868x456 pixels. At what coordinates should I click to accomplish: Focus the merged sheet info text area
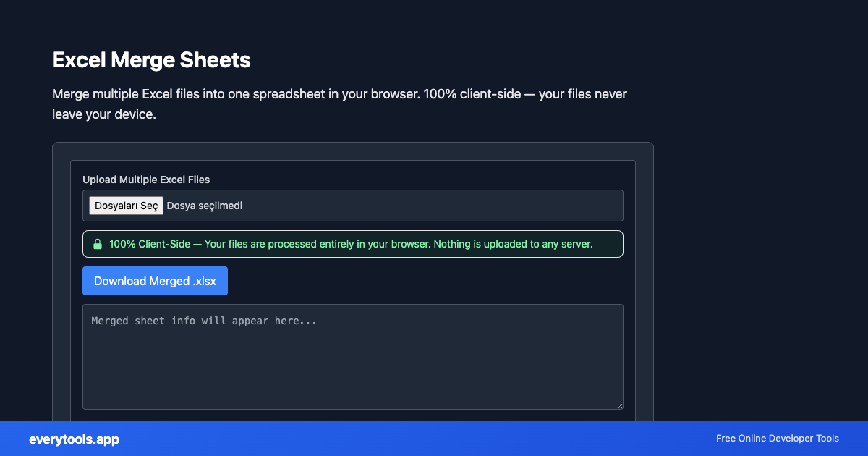click(x=352, y=362)
